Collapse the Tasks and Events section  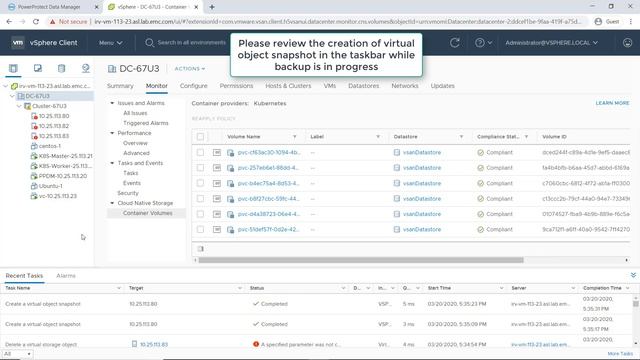(x=112, y=163)
